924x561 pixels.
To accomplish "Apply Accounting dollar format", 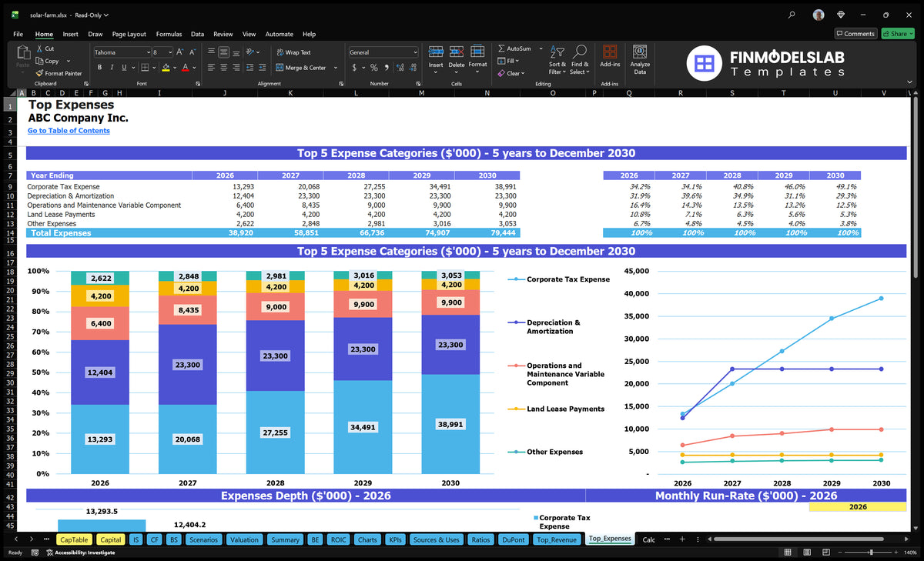I will 354,68.
